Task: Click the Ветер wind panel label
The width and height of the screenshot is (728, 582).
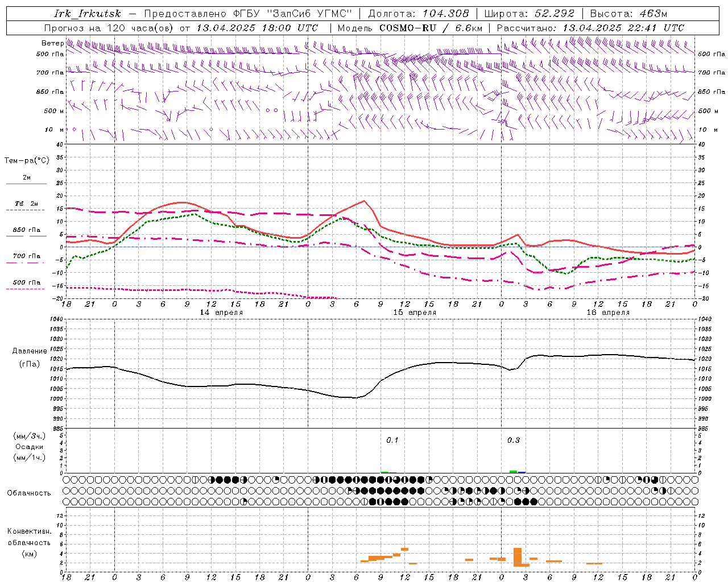Action: point(52,43)
